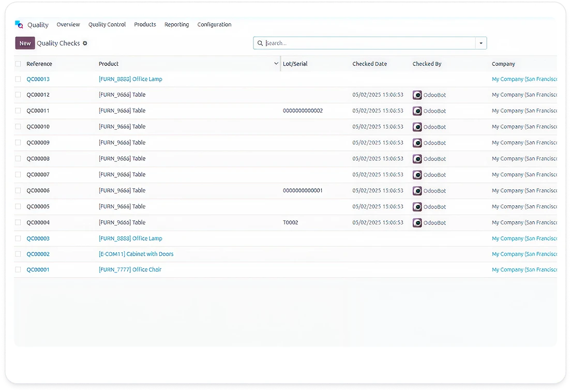This screenshot has width=571, height=392.
Task: Click OdooBot avatar in QC00012 row
Action: pyautogui.click(x=417, y=95)
